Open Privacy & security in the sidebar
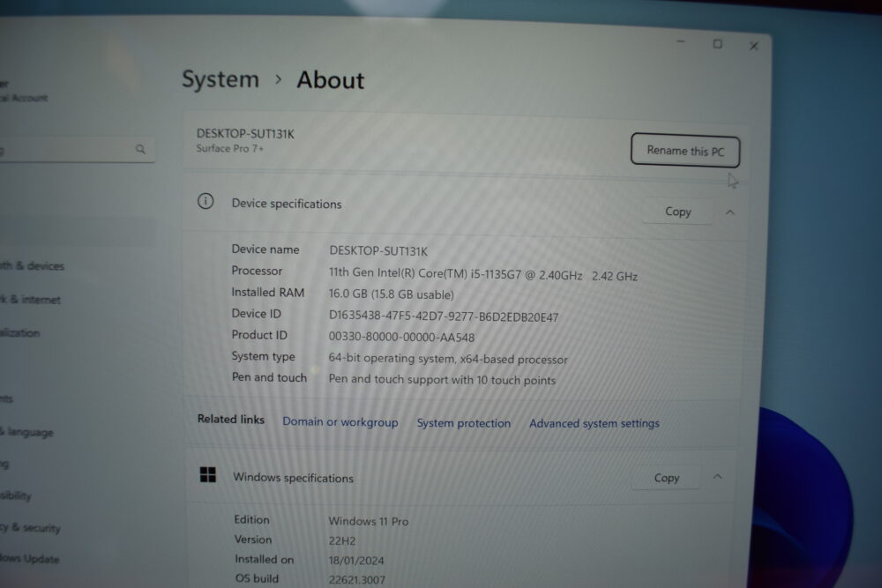 (30, 527)
